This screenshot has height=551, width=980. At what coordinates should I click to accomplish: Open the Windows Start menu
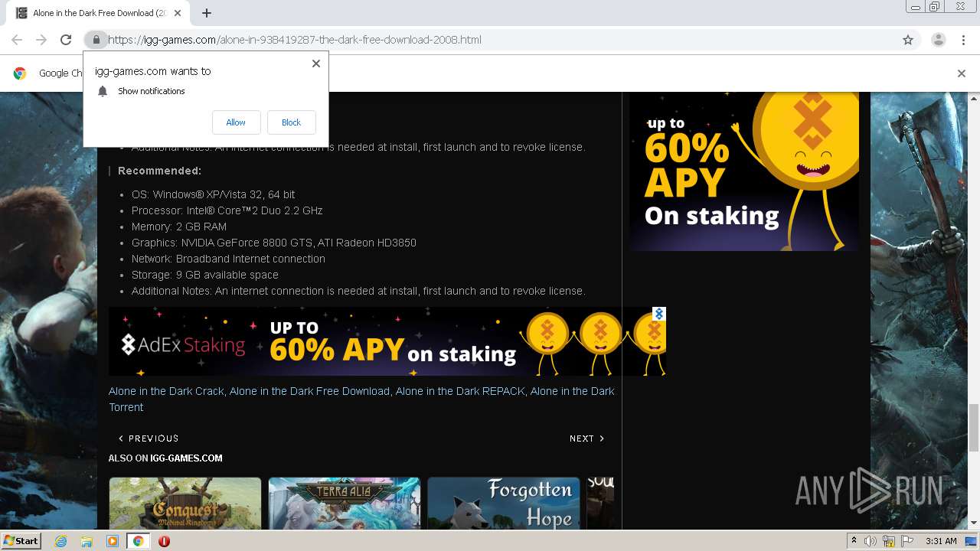21,540
